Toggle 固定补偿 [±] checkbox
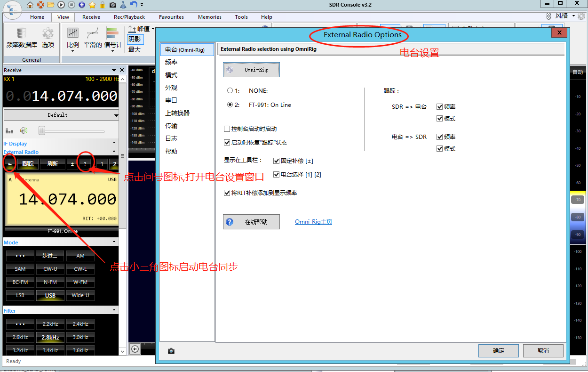Image resolution: width=588 pixels, height=372 pixels. (x=276, y=161)
